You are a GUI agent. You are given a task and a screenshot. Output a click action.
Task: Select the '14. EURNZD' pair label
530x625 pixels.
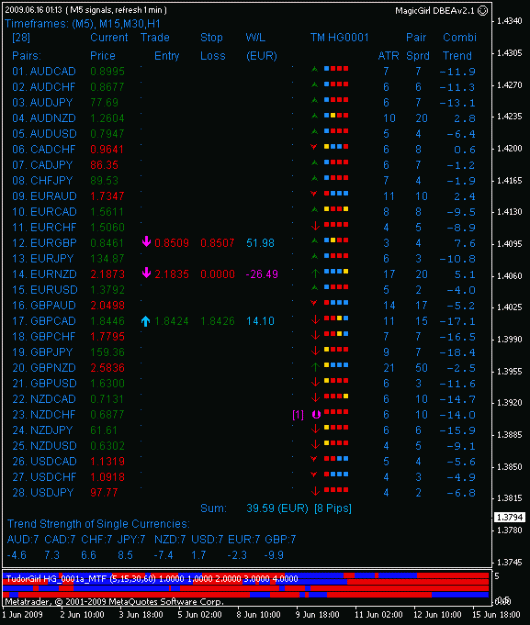[44, 274]
